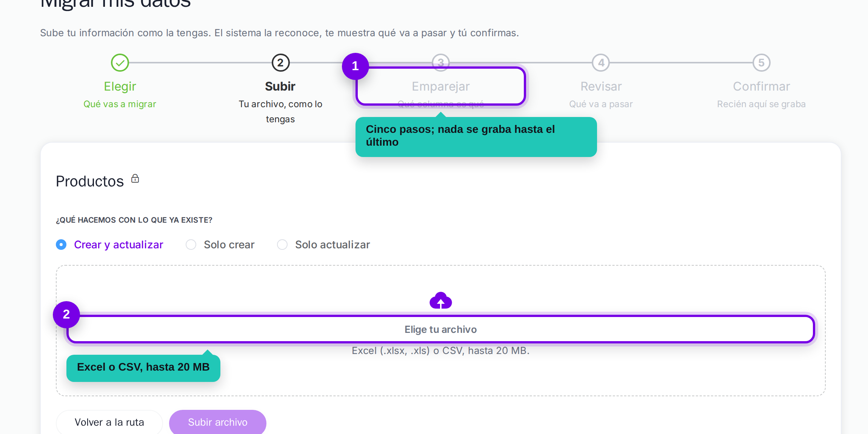Click the Cinco pasos teal tooltip
This screenshot has width=868, height=434.
pos(476,137)
